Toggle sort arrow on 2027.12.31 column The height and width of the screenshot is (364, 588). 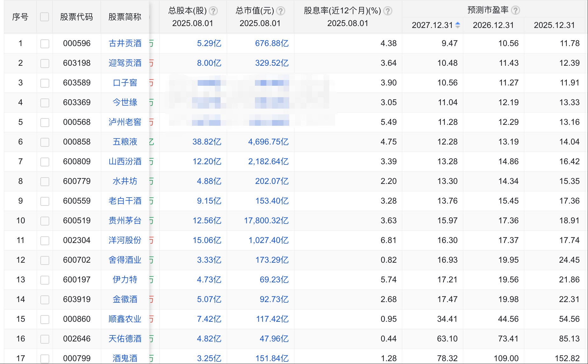[458, 25]
